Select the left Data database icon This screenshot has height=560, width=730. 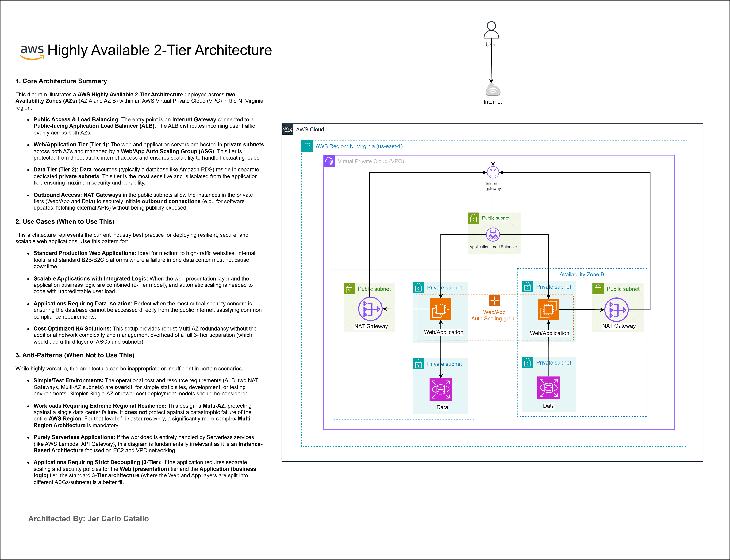[440, 389]
